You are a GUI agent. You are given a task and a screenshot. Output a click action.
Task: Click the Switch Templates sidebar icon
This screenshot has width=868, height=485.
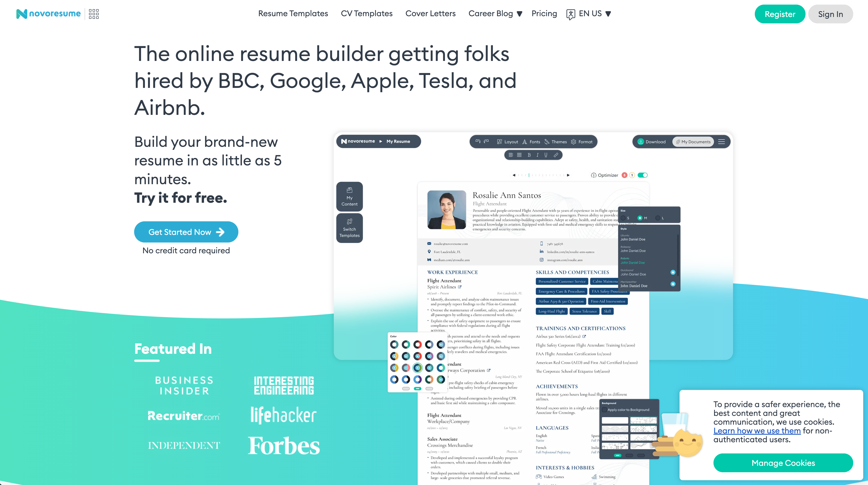(349, 228)
